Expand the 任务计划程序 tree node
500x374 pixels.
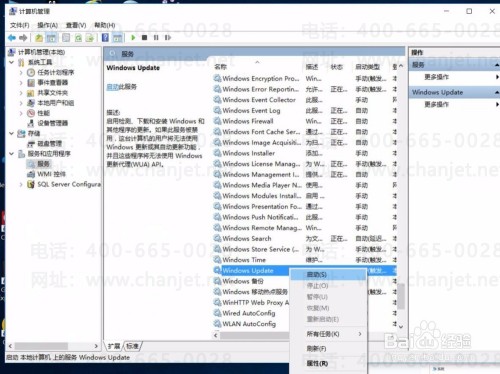point(21,72)
